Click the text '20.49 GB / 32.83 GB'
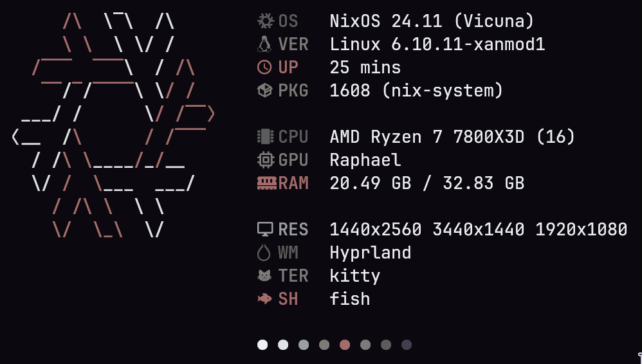 click(x=427, y=183)
